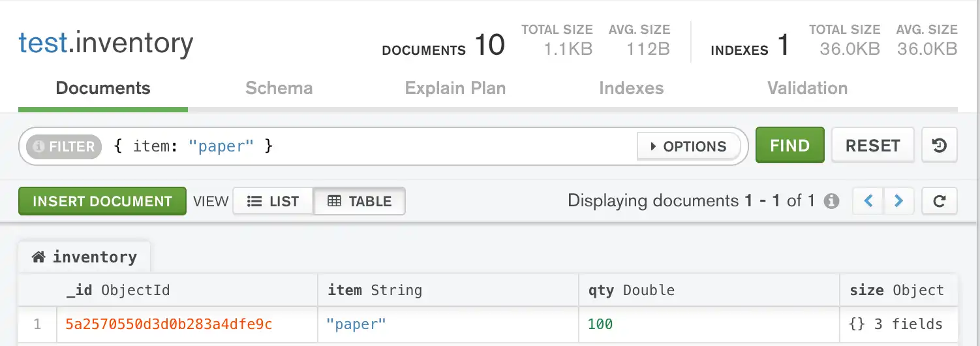The width and height of the screenshot is (980, 346).
Task: Go to next page of documents
Action: coord(898,201)
